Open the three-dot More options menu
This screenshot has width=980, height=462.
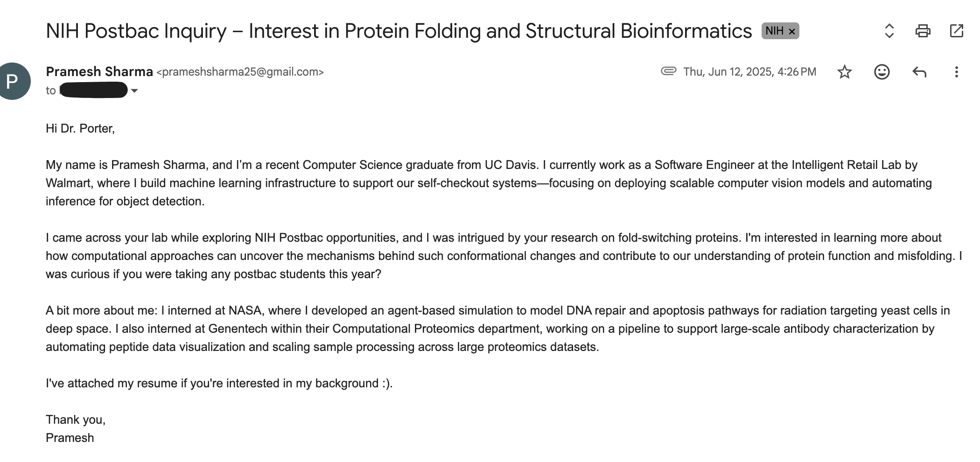956,72
